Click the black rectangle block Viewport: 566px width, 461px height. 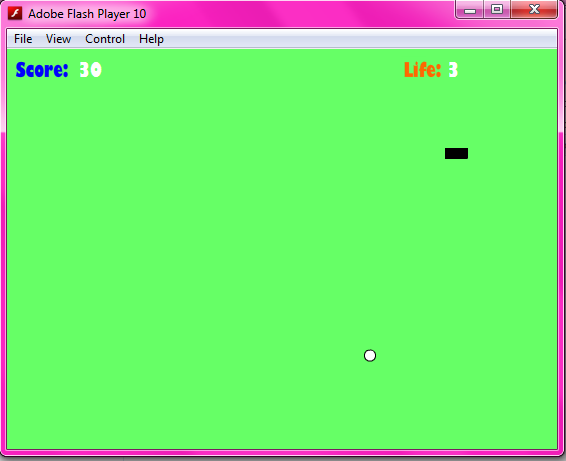456,153
